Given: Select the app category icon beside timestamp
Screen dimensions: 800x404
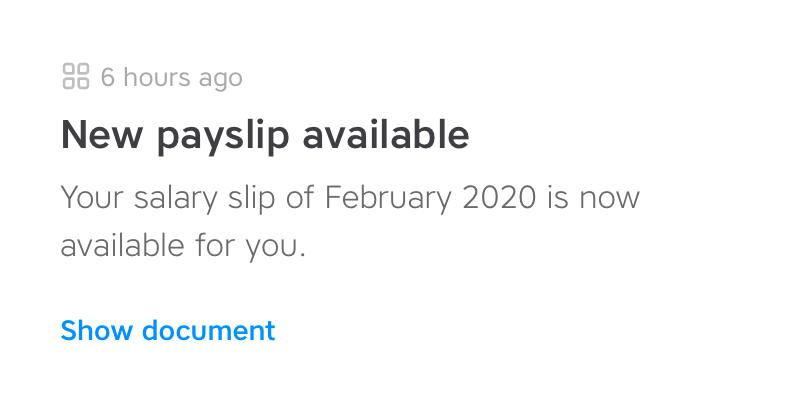Looking at the screenshot, I should click(x=76, y=76).
